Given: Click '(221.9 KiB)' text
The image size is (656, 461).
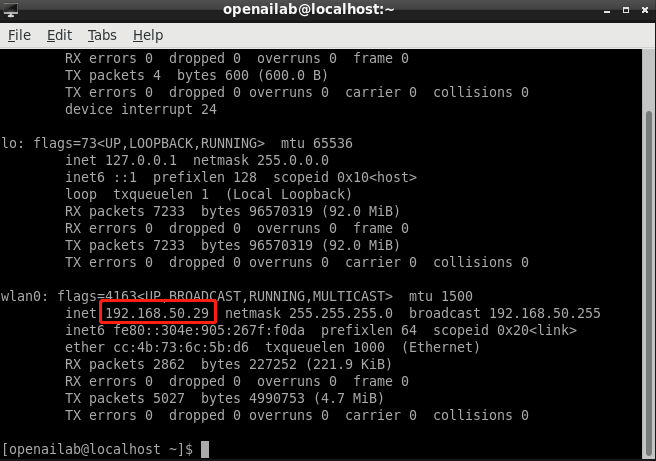Looking at the screenshot, I should tap(349, 364).
